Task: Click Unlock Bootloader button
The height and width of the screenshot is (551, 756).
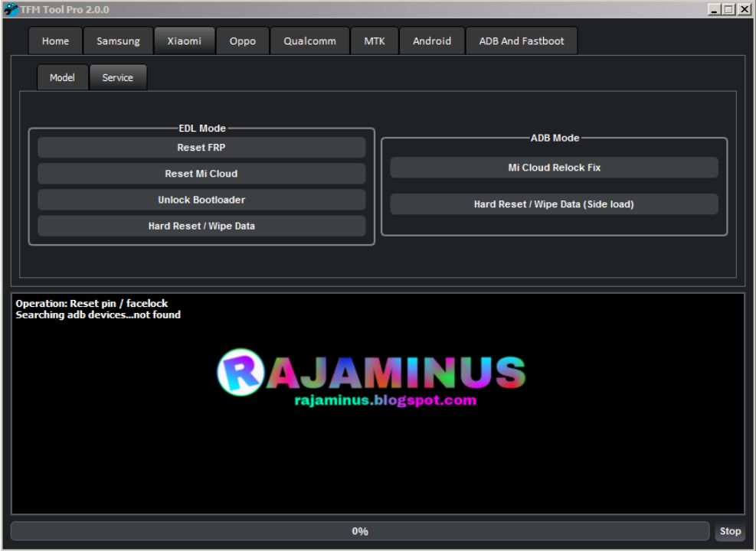Action: tap(201, 200)
